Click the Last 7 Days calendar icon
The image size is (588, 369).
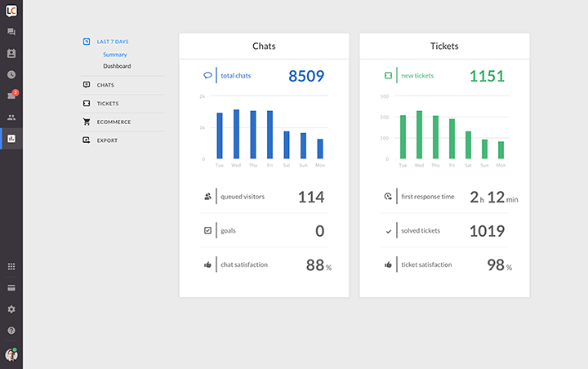(87, 42)
